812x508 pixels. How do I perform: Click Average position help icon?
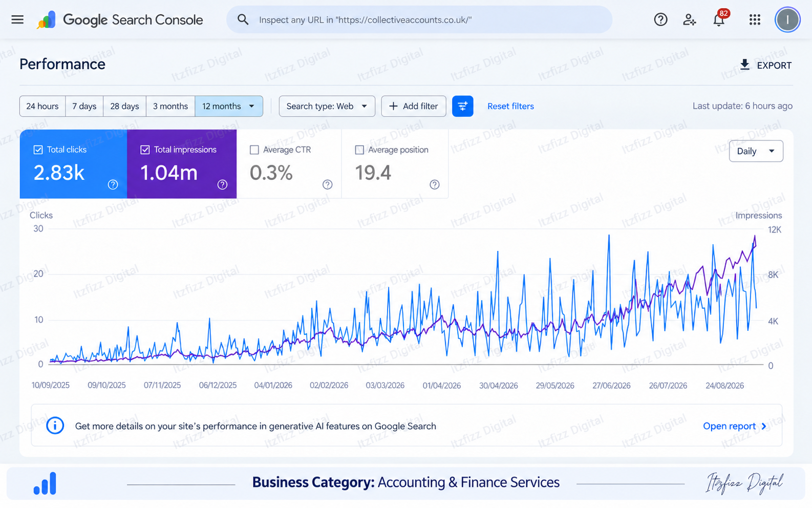[x=435, y=184]
